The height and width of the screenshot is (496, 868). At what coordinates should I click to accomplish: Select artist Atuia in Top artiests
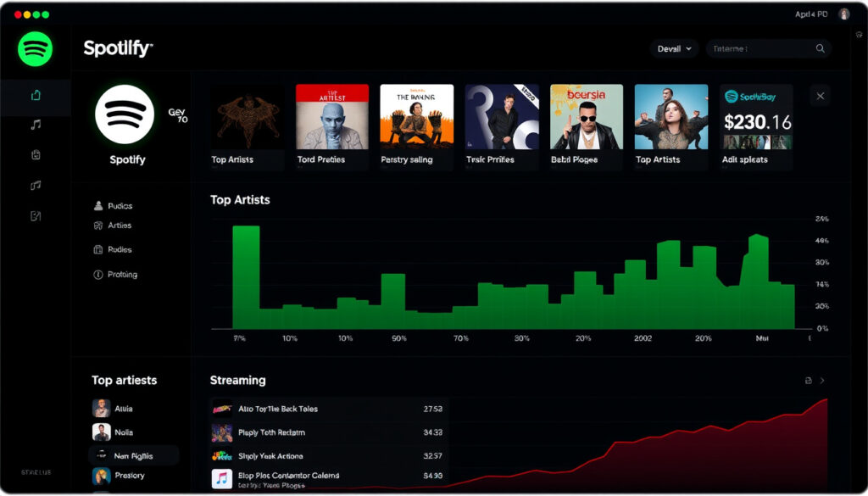(133, 409)
